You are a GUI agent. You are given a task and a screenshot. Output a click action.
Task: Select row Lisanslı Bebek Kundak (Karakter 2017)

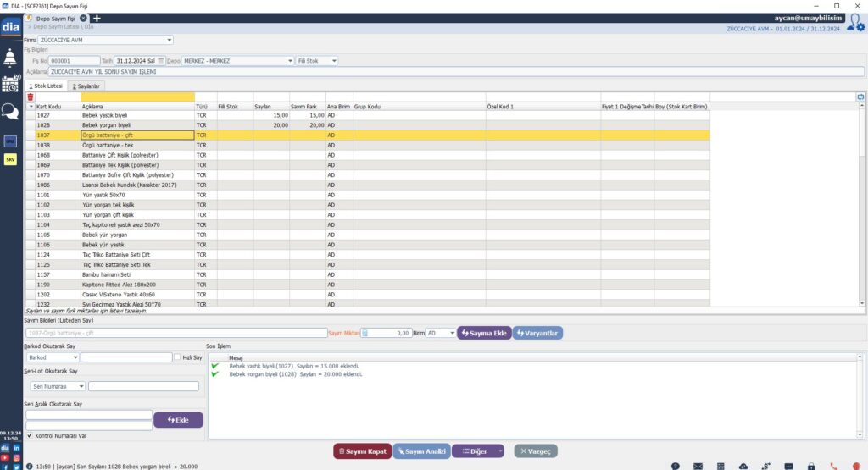pyautogui.click(x=368, y=185)
